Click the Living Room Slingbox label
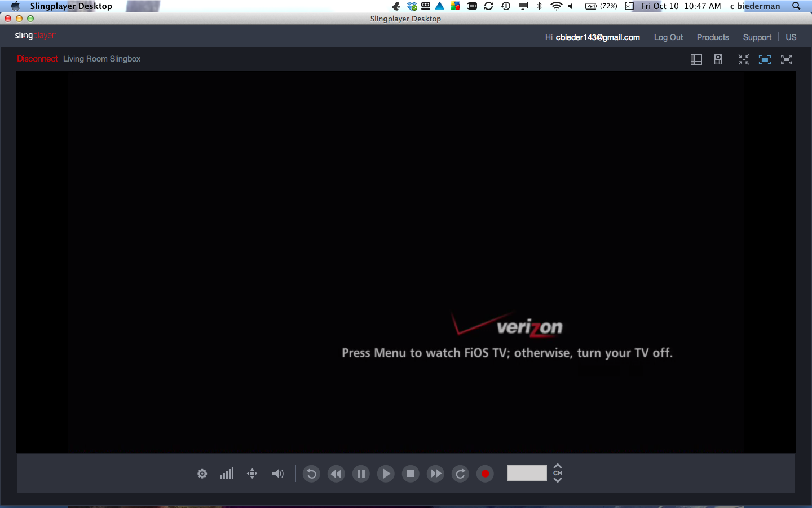The height and width of the screenshot is (508, 812). click(101, 59)
